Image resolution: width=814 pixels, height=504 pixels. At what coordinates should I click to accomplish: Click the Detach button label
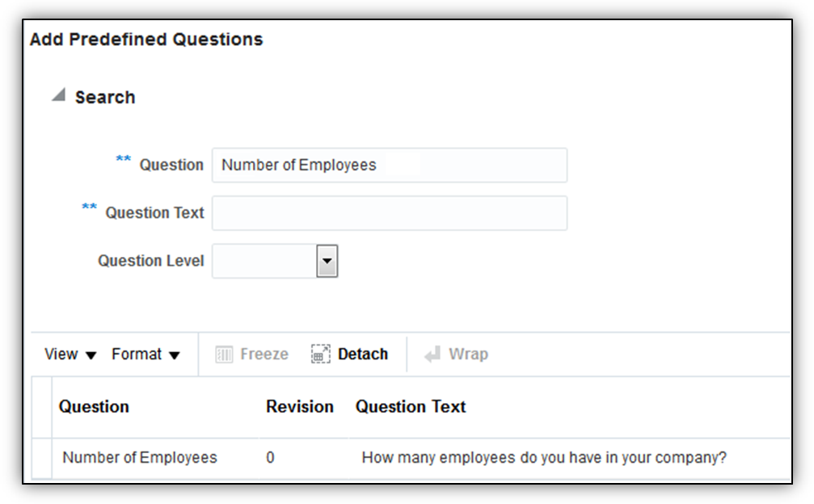tap(363, 355)
